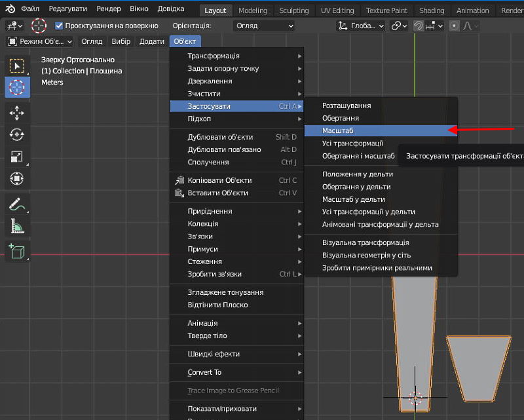524x420 pixels.
Task: Apply Усі трансформації
Action: point(381,143)
